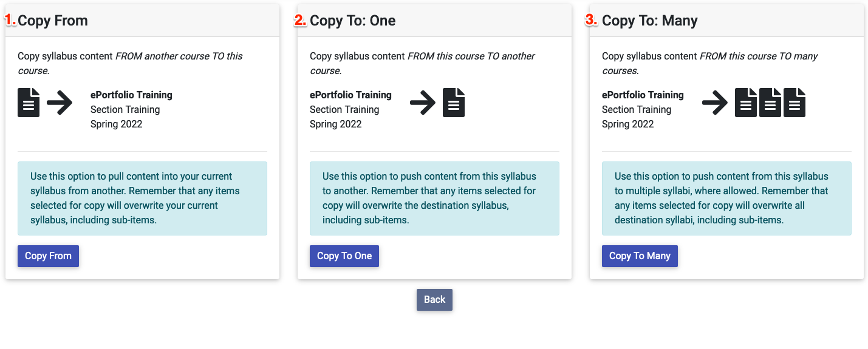Click the arrow icon in Copy To: One card
The width and height of the screenshot is (868, 349).
[x=423, y=103]
